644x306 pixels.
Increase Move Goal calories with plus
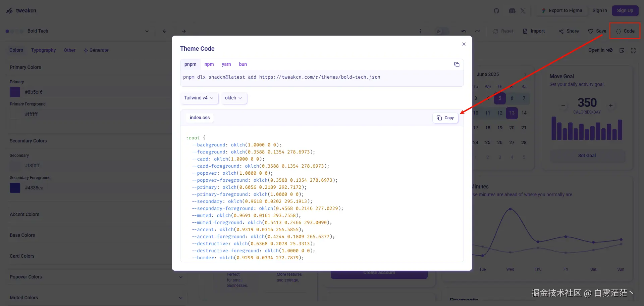[611, 105]
